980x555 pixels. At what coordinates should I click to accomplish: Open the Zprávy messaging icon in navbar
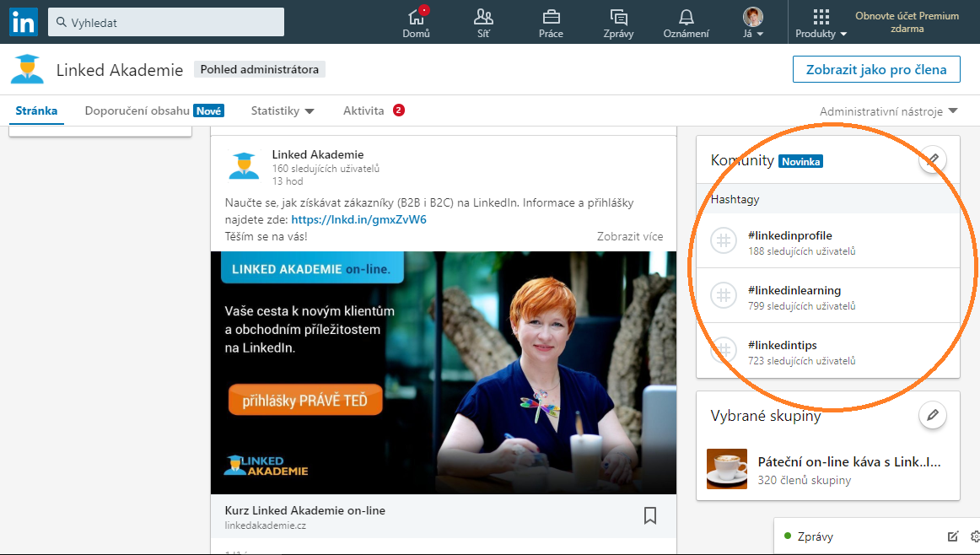[618, 23]
